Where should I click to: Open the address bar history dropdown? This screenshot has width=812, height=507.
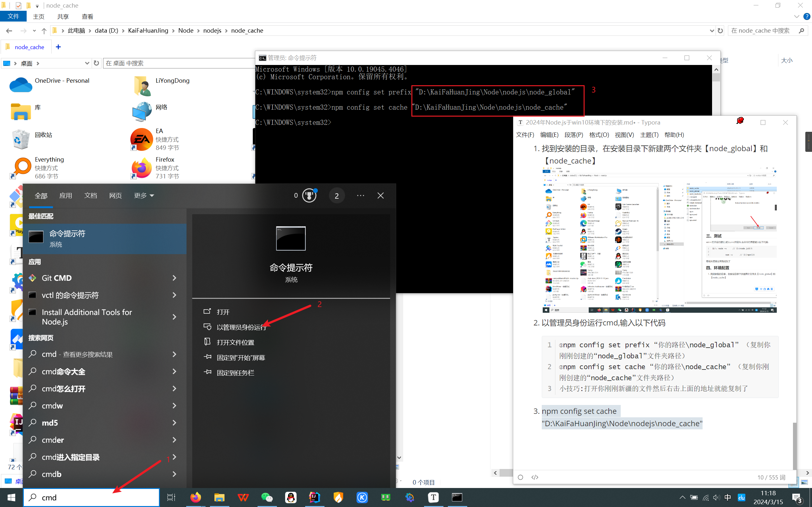pos(712,30)
